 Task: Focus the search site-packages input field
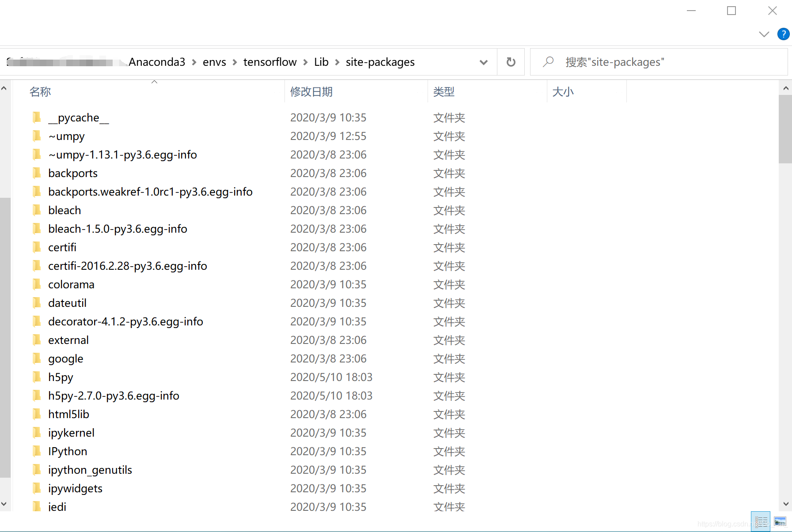tap(658, 62)
